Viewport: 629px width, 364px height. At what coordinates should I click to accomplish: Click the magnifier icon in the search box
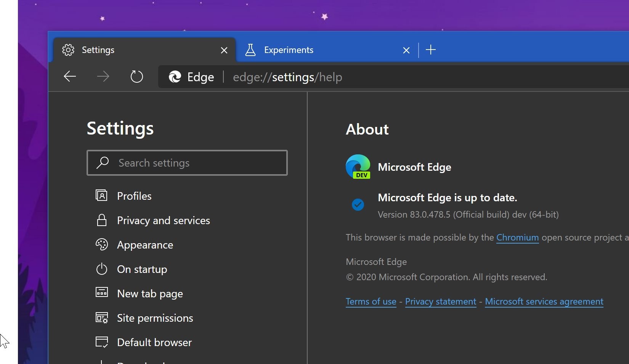(103, 163)
